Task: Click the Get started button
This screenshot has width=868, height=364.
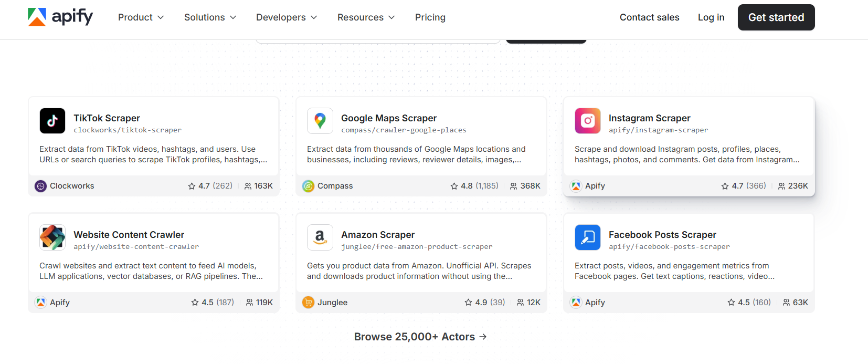Action: tap(776, 17)
